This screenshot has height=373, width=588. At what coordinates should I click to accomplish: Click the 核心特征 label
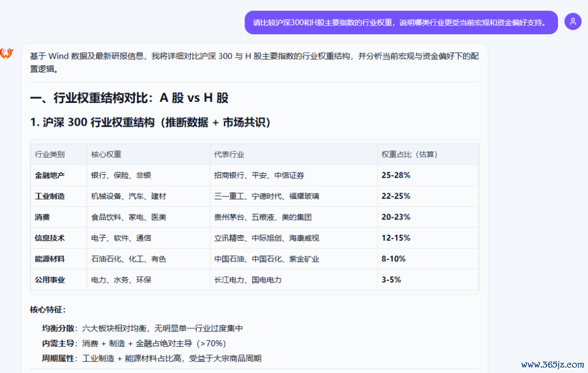[47, 310]
